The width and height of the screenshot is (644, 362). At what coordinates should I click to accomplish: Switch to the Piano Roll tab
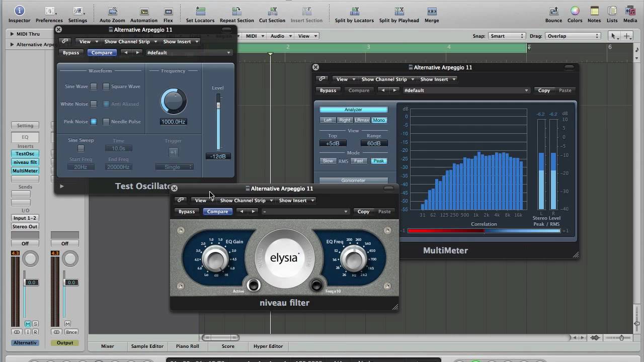coord(187,346)
